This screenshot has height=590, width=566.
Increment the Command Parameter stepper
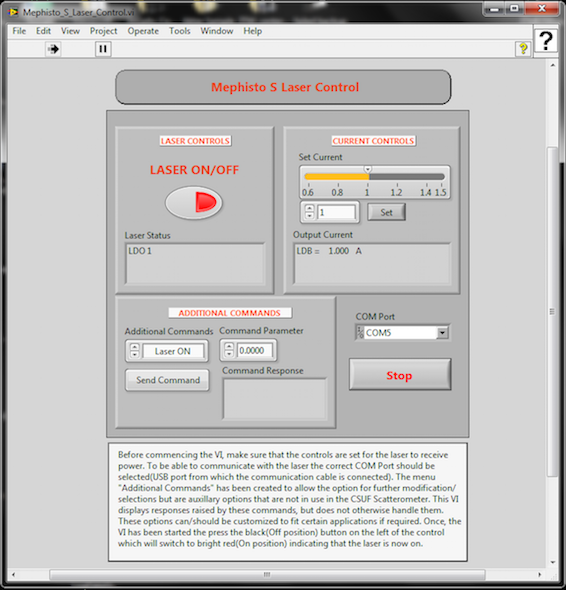[x=229, y=346]
